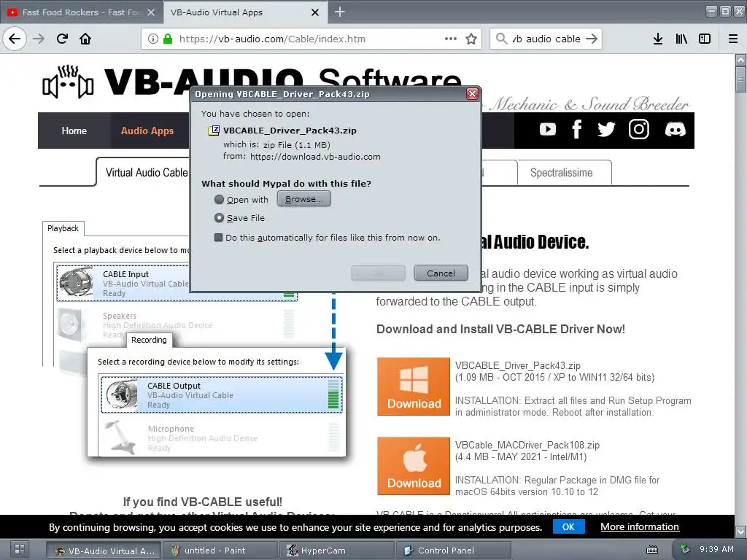Viewport: 747px width, 560px height.
Task: Select the Spectralissime tab
Action: [561, 172]
